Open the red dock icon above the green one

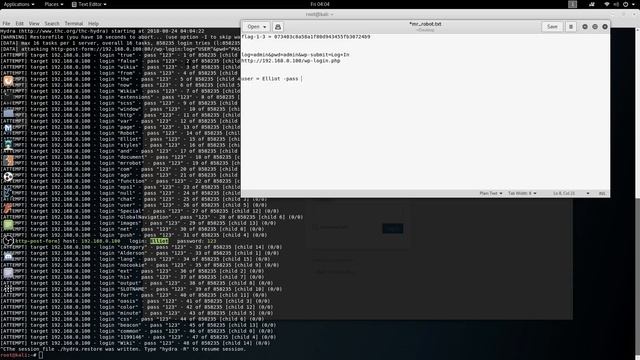click(8, 209)
